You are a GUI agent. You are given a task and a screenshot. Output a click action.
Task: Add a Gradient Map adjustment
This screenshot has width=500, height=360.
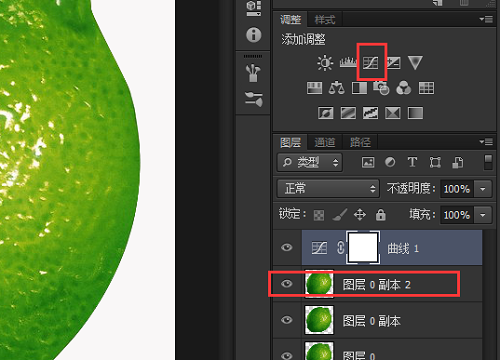pyautogui.click(x=415, y=113)
